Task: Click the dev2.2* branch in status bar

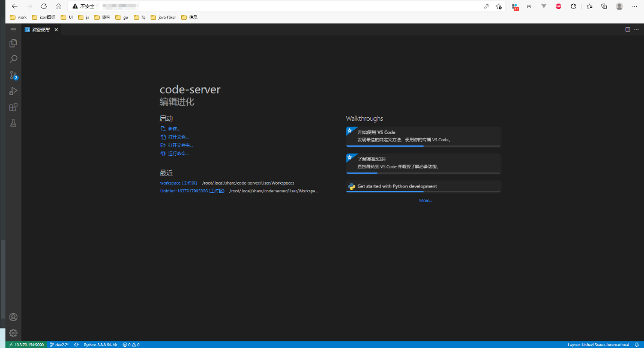Action: [59, 345]
